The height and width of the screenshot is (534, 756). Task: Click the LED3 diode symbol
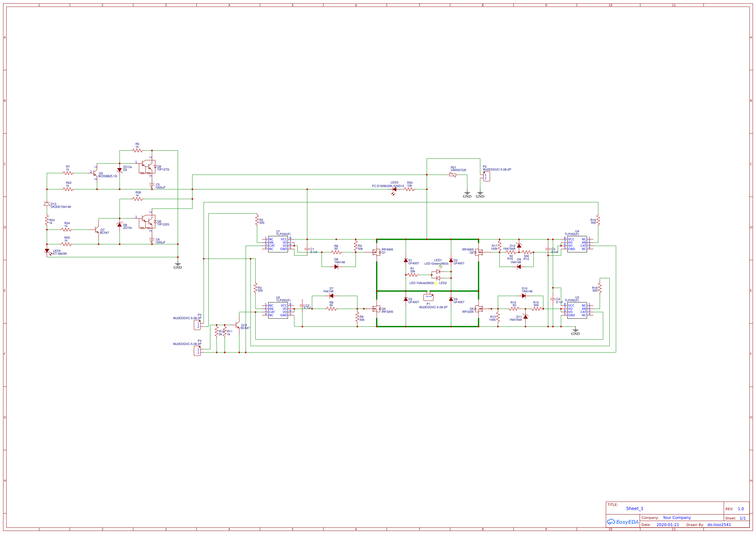394,190
